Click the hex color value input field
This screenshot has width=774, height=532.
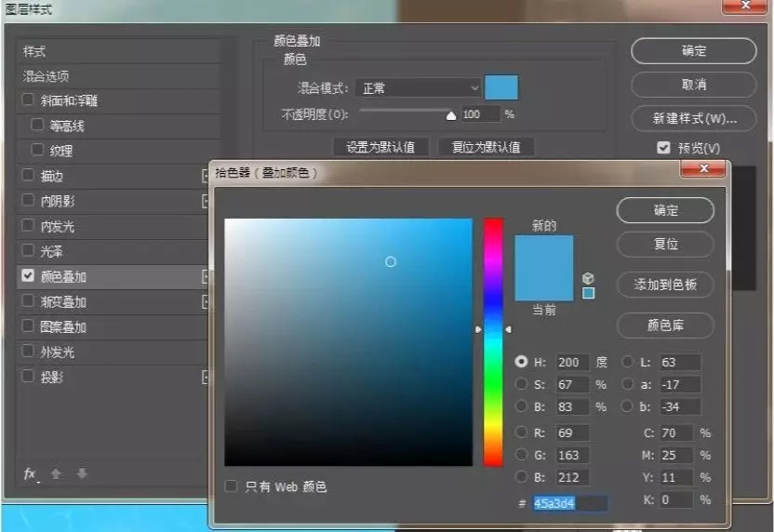click(x=568, y=503)
